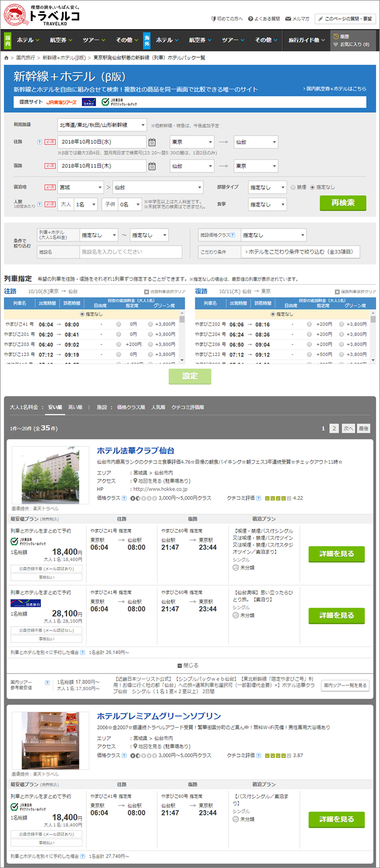380x868 pixels.
Task: Open the 利用路線 Shinkansen line dropdown
Action: (102, 125)
